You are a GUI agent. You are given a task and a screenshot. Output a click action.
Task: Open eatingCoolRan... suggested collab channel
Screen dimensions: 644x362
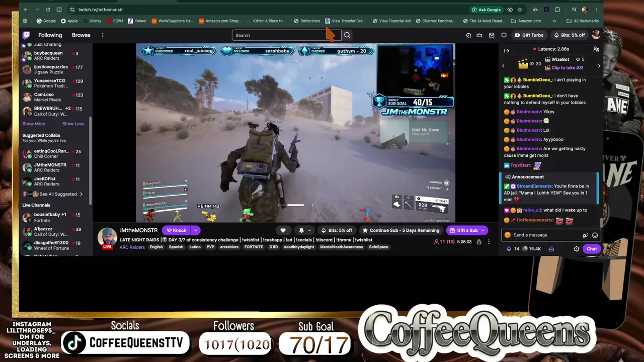[55, 153]
